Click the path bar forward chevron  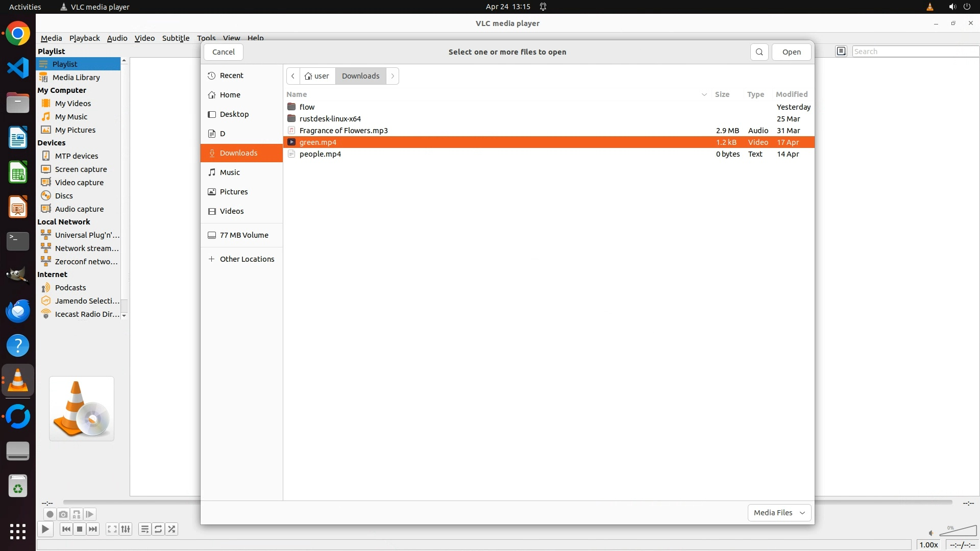[x=393, y=76]
